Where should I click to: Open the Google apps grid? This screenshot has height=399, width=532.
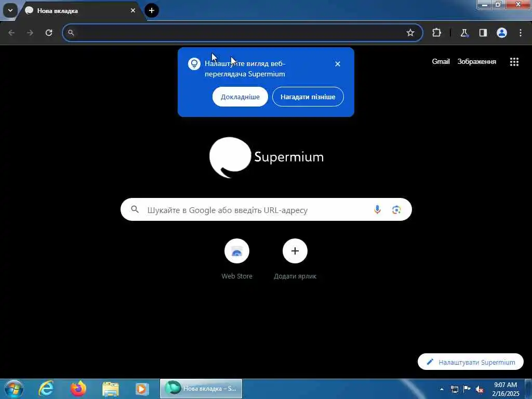[514, 61]
